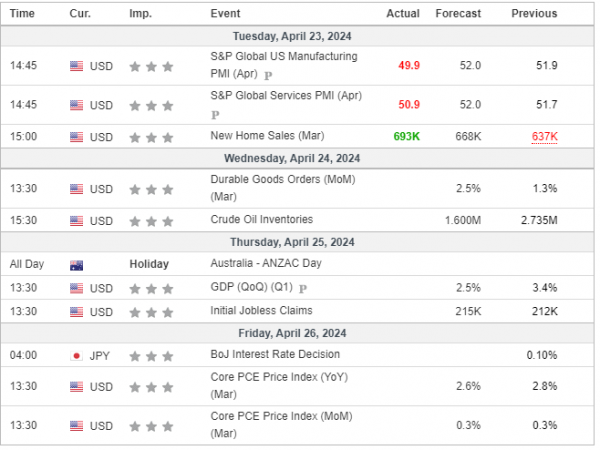The height and width of the screenshot is (450, 600).
Task: Click US flag in Core PCE (MoM) row
Action: 77,426
